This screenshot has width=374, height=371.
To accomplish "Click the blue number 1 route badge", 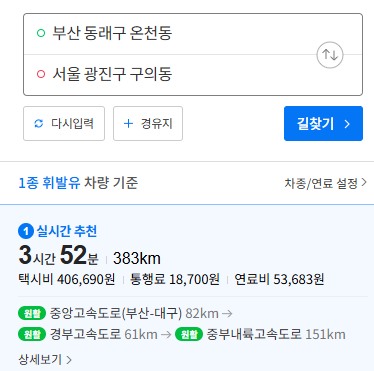I will 26,231.
